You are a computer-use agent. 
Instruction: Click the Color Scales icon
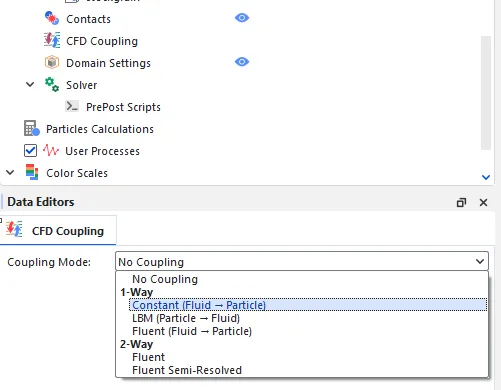click(32, 172)
